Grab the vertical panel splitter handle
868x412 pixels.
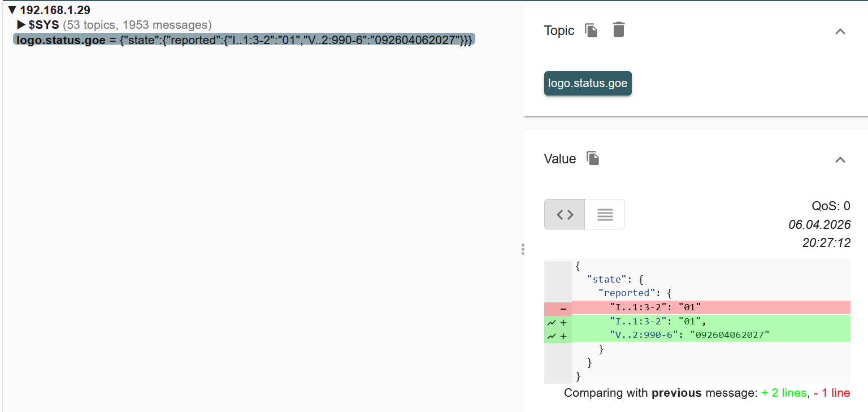point(523,249)
